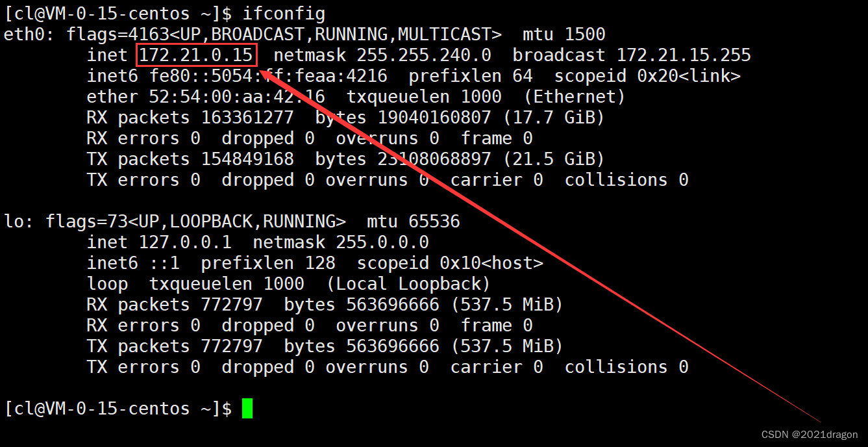The height and width of the screenshot is (447, 868).
Task: Click the (Ethernet) label on the ether line
Action: [574, 97]
